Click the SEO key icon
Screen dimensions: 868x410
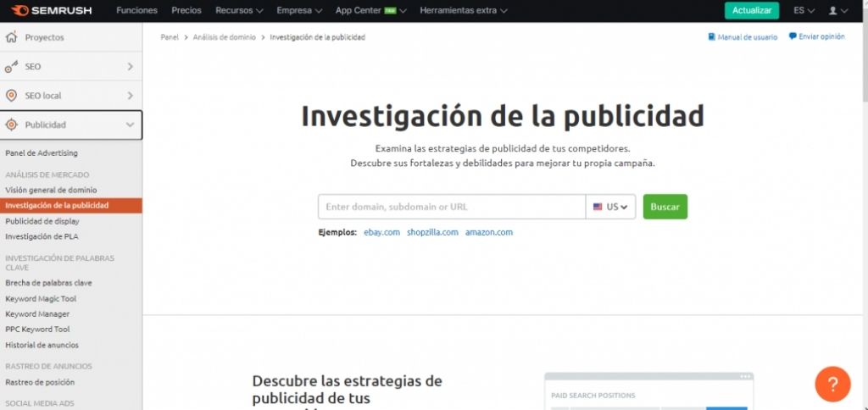[x=11, y=66]
